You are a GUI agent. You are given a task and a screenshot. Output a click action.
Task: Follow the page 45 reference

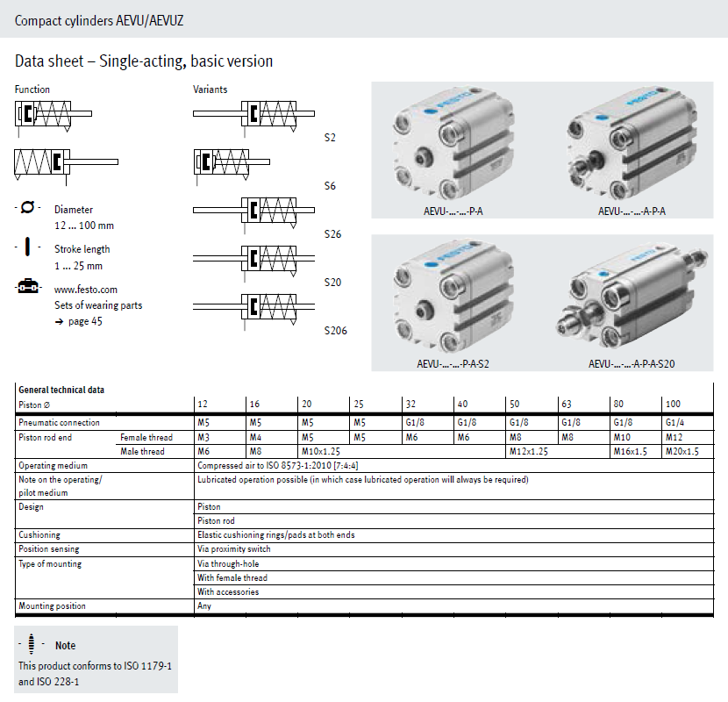click(85, 321)
